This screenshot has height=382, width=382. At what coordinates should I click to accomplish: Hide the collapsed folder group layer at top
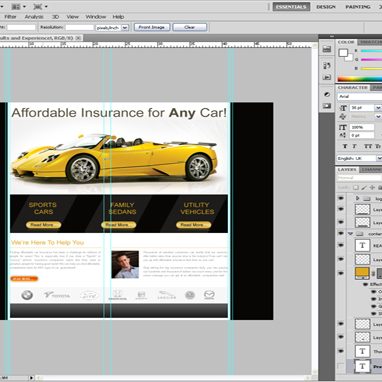(341, 198)
